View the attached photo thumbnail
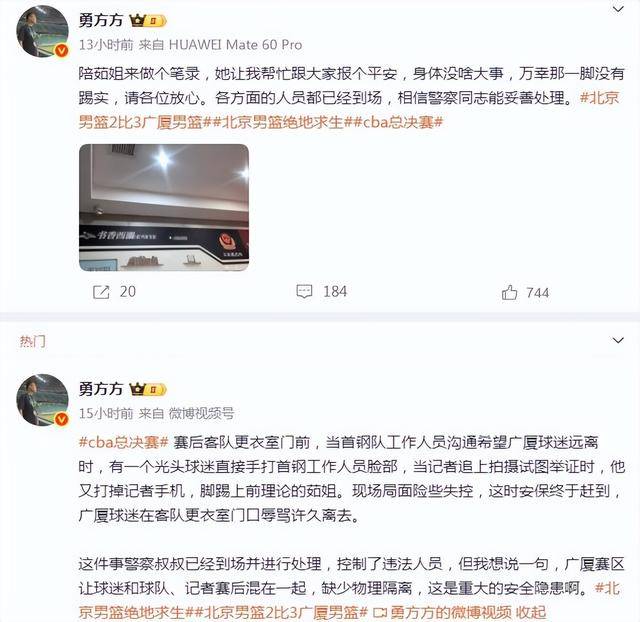Image resolution: width=640 pixels, height=622 pixels. [164, 207]
